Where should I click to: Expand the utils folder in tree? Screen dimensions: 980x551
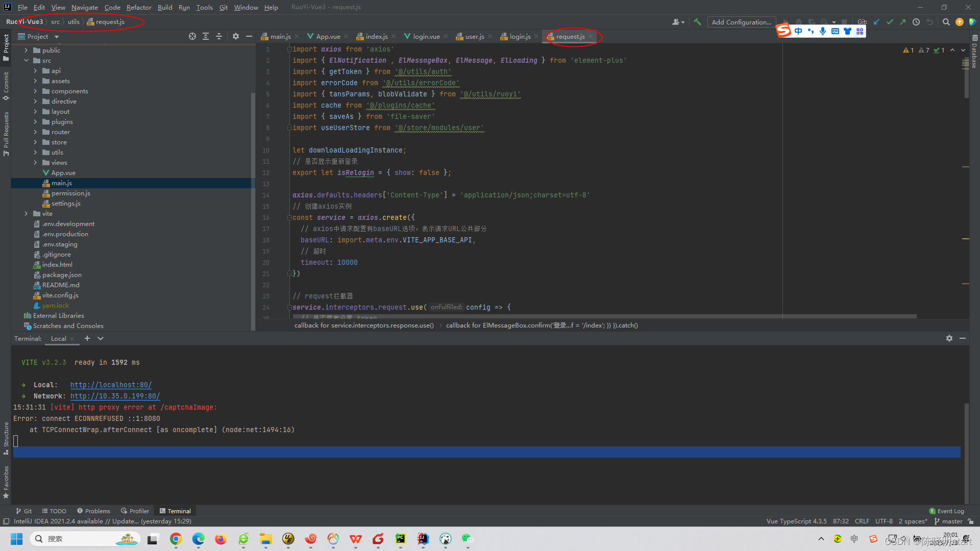click(x=35, y=153)
